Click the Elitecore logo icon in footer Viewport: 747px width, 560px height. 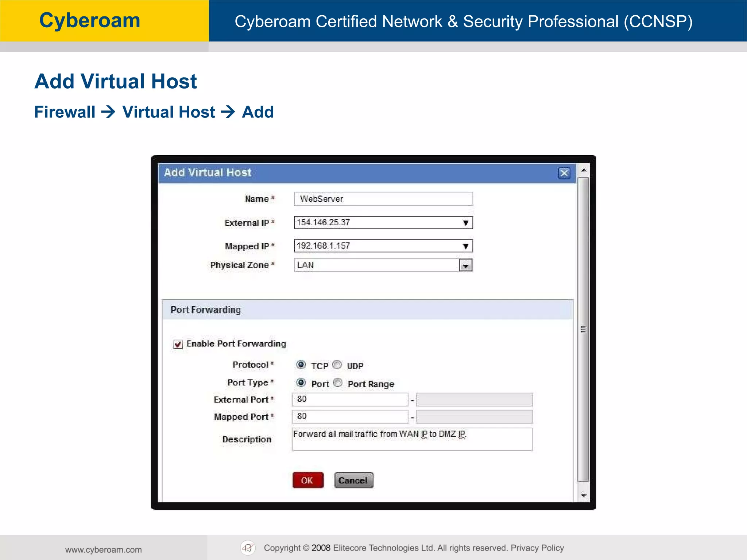tap(248, 548)
